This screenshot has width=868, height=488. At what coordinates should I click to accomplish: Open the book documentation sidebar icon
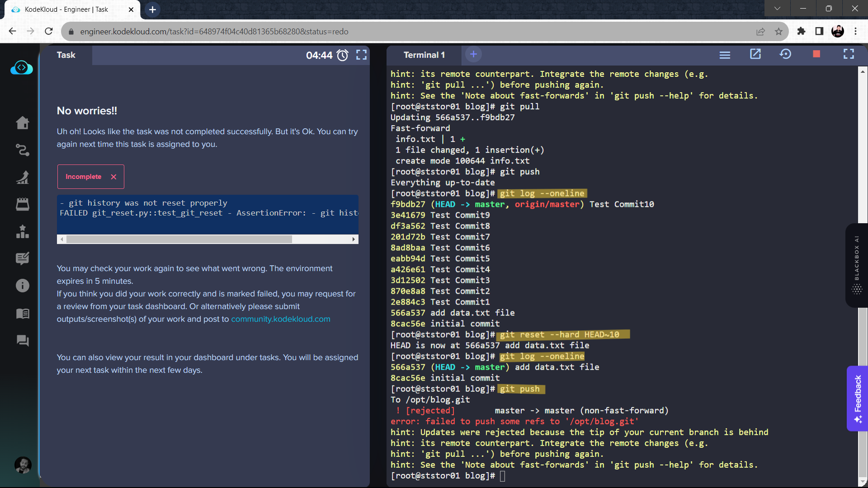point(23,314)
